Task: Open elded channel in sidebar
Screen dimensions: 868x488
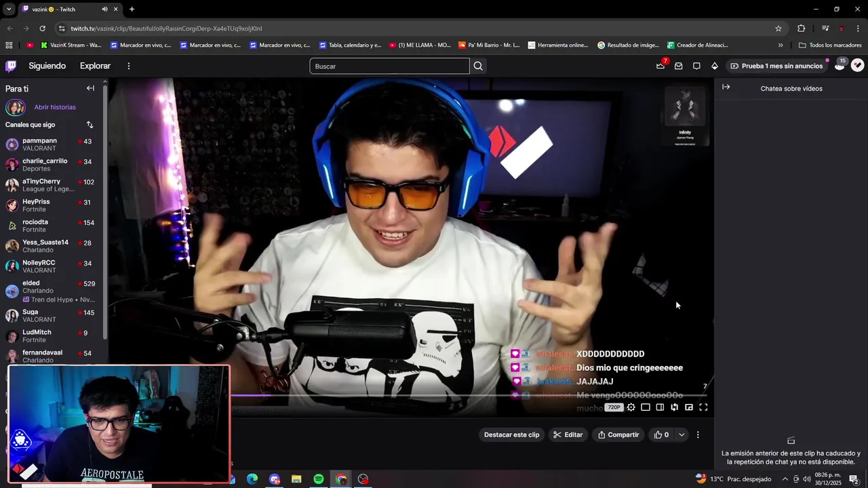Action: click(x=52, y=291)
